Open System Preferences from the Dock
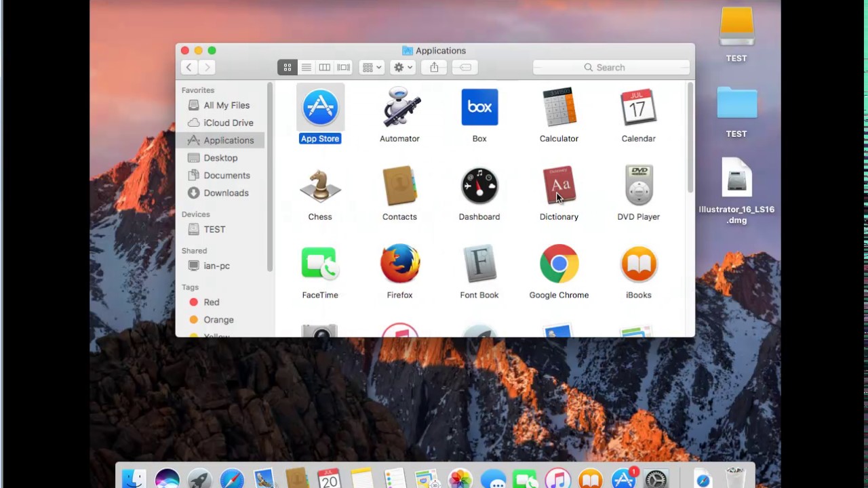Viewport: 868px width, 488px height. 656,479
